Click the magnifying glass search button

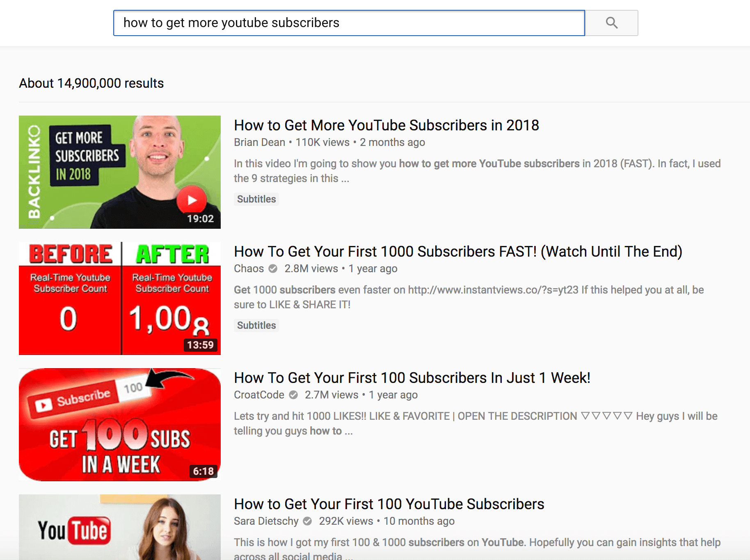tap(611, 23)
